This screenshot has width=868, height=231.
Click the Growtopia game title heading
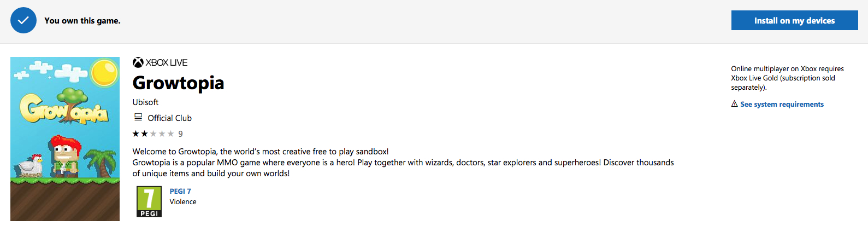point(178,83)
